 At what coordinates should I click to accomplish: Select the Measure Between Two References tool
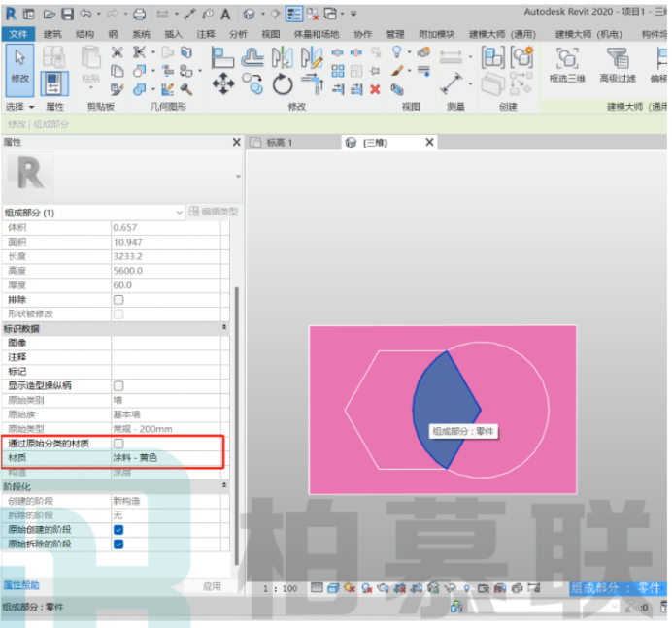(452, 83)
